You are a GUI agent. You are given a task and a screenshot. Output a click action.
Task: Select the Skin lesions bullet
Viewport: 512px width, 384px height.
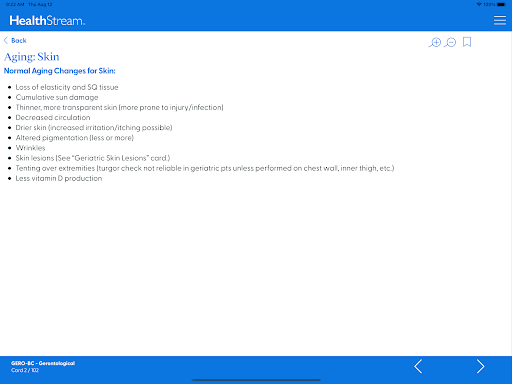point(93,158)
